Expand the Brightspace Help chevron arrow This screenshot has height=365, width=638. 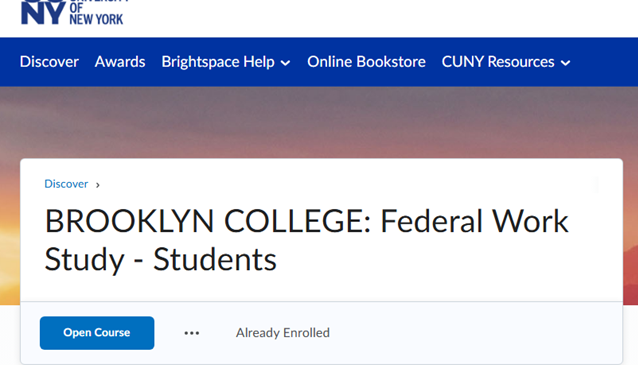click(x=286, y=63)
